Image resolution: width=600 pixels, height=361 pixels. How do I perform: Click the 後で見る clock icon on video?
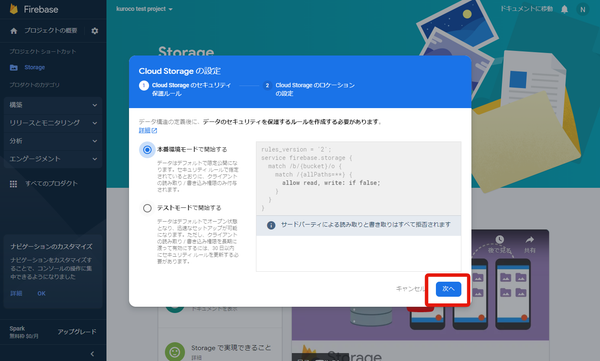[499, 240]
